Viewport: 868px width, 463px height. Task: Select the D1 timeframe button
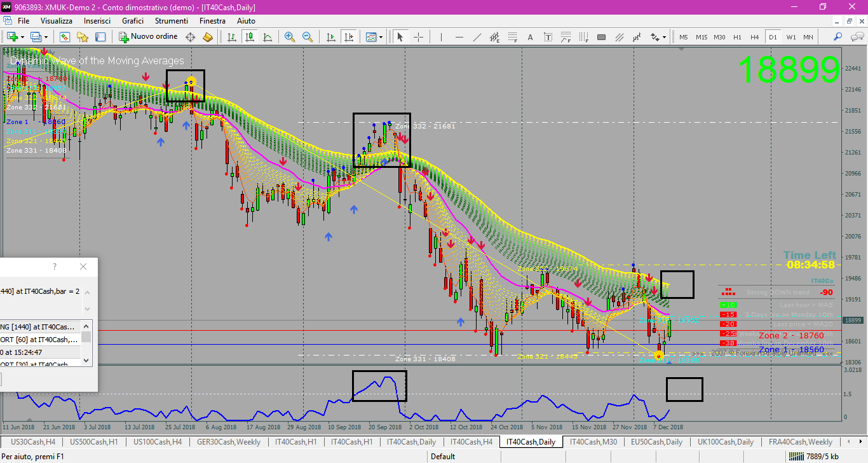pyautogui.click(x=773, y=37)
